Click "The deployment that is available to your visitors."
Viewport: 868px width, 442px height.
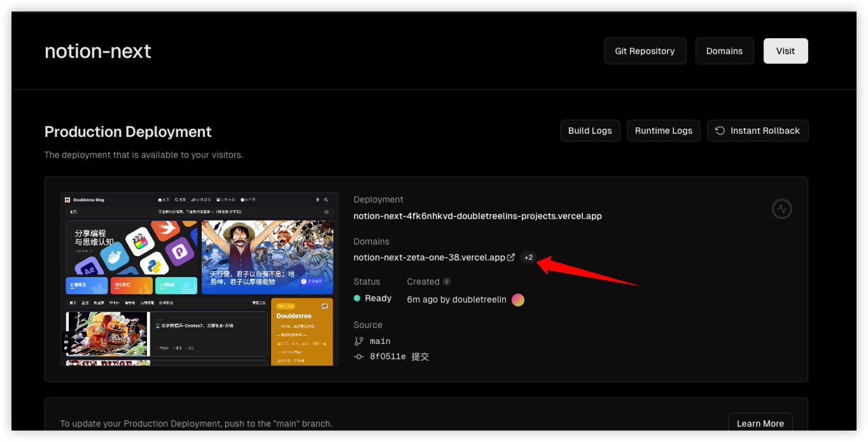point(144,155)
